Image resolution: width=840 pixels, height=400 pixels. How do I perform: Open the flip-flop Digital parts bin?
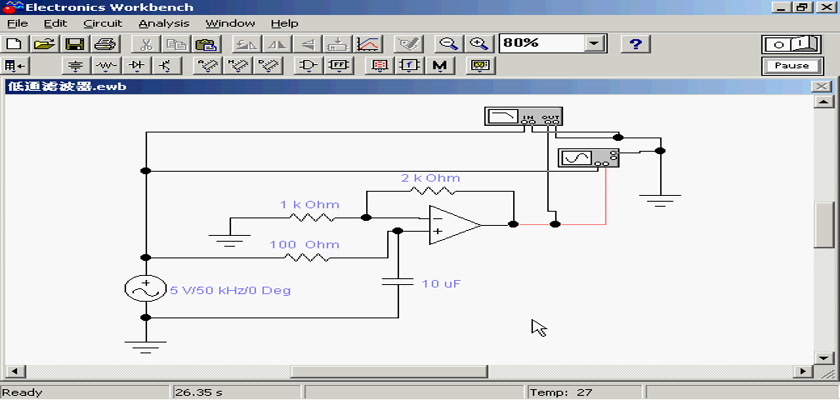pyautogui.click(x=339, y=66)
